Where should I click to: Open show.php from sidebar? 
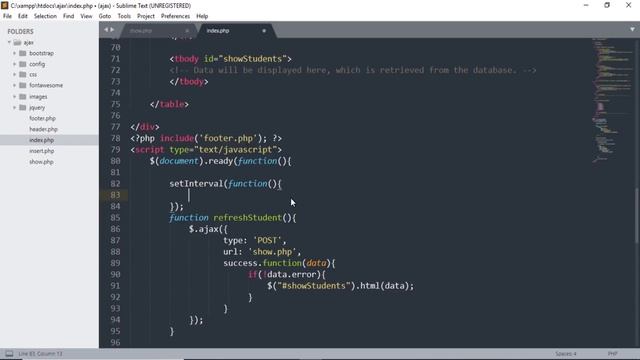tap(41, 162)
